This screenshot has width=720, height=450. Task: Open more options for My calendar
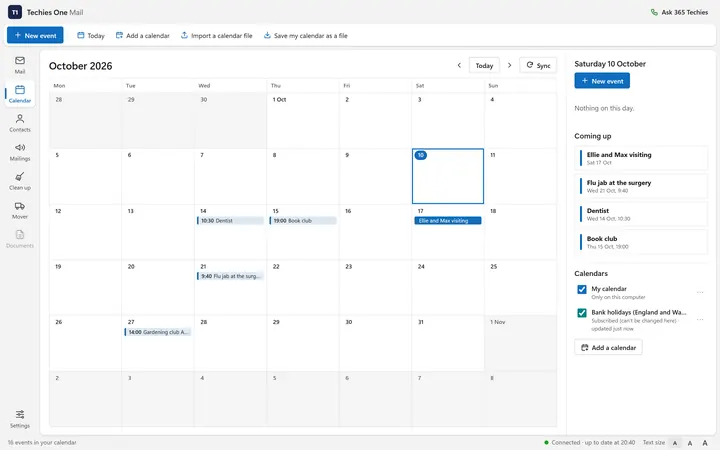point(700,292)
